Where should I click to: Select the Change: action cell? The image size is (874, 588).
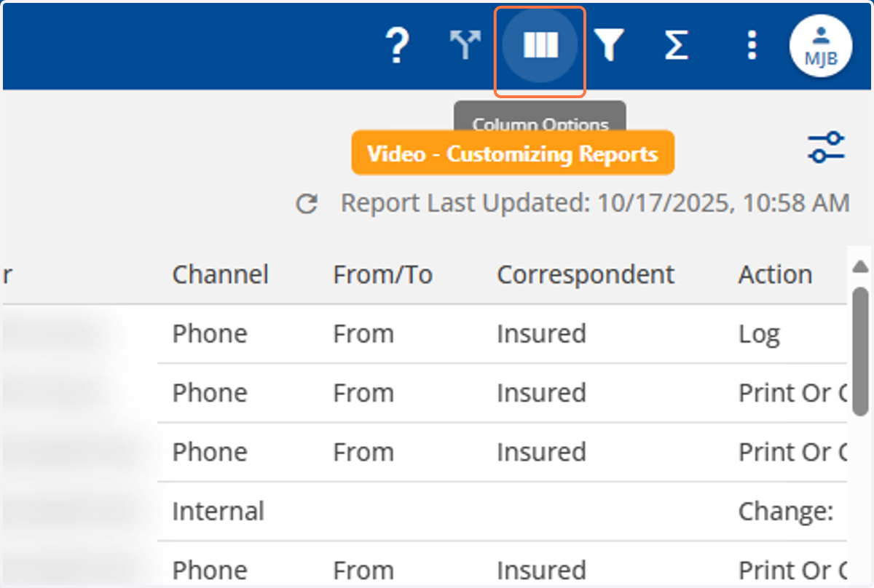coord(786,511)
